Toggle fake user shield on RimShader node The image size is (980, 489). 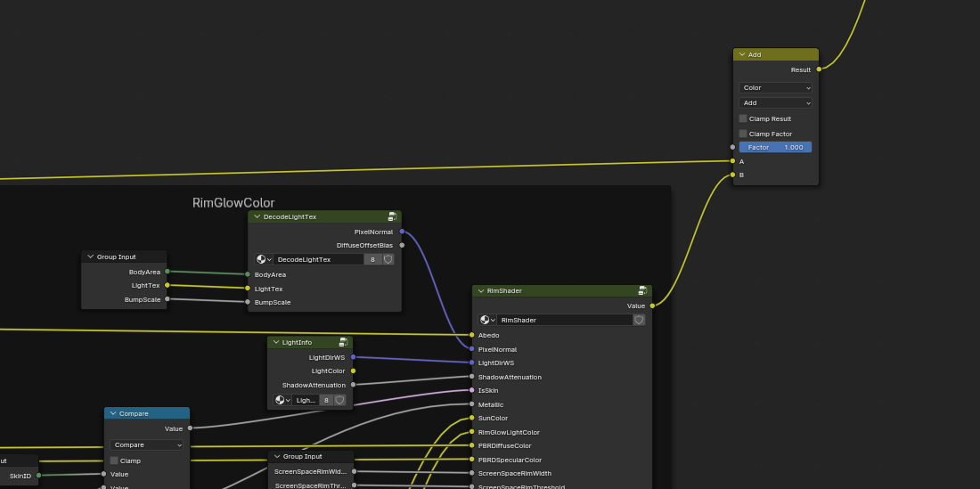pos(639,320)
